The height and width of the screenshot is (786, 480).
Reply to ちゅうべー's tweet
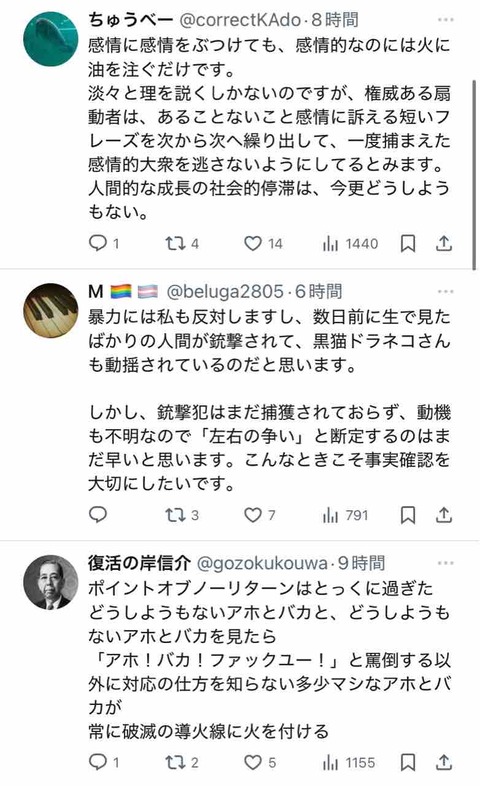(98, 243)
